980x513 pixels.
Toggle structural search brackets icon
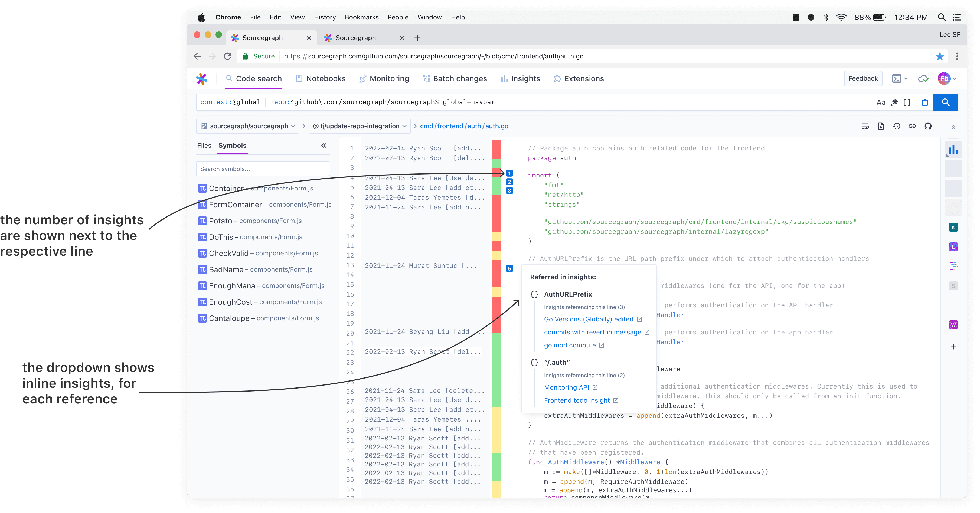coord(907,102)
